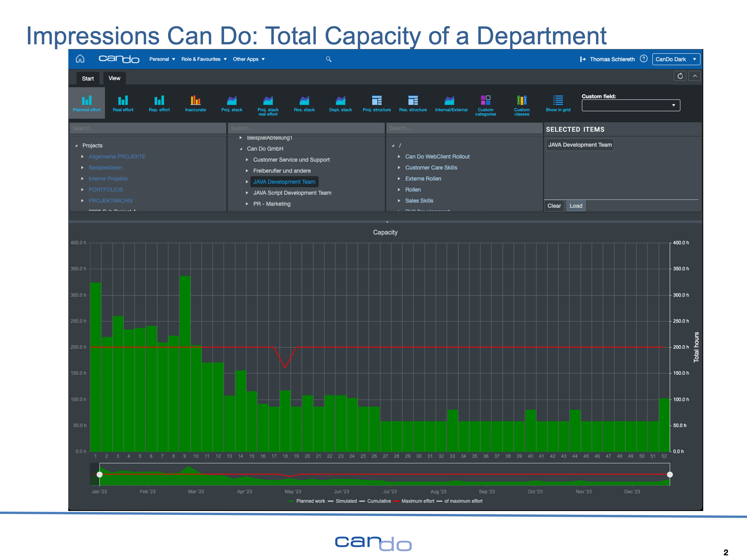Select PROJEKTARCHIV in projects tree

111,201
